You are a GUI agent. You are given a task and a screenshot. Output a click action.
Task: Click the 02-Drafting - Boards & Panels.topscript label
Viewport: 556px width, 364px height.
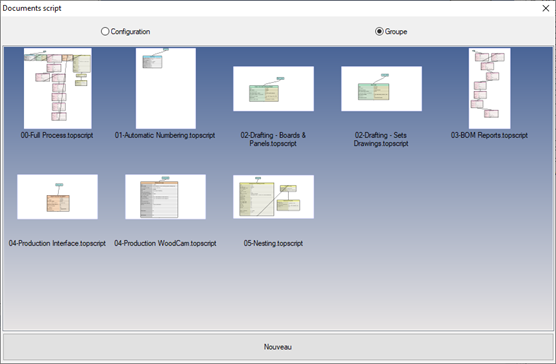point(273,139)
